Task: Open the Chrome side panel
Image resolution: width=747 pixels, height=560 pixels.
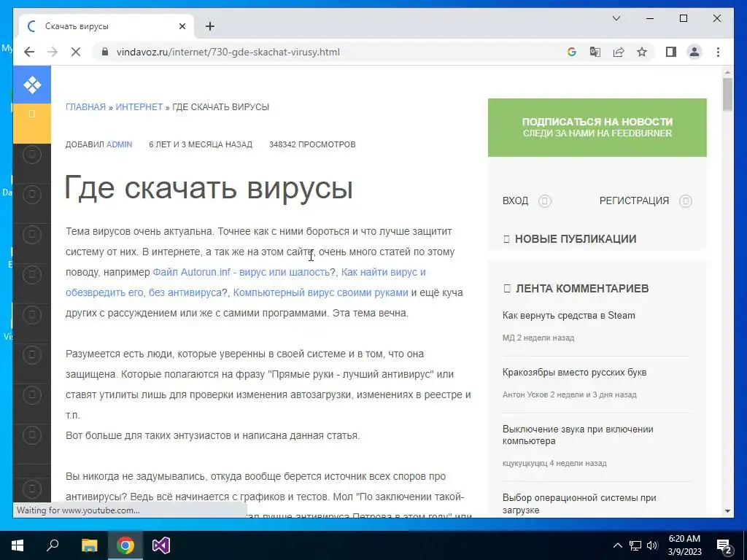Action: [671, 52]
